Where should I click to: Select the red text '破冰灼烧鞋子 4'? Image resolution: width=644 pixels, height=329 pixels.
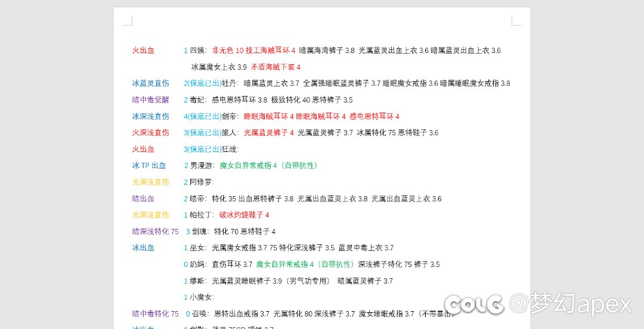[244, 215]
